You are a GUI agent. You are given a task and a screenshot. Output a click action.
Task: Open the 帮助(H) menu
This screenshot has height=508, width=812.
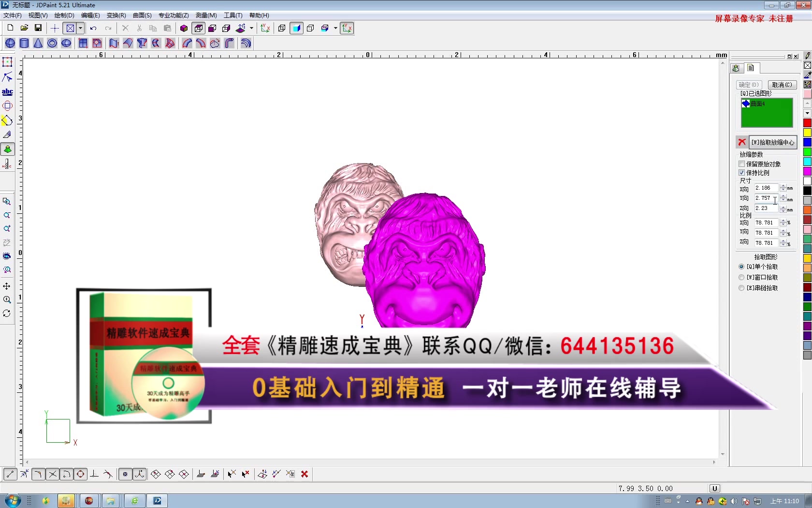(x=259, y=15)
